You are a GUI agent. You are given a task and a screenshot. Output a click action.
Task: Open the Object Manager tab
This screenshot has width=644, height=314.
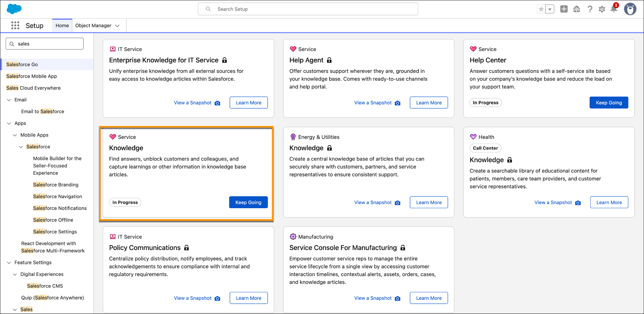[x=93, y=26]
